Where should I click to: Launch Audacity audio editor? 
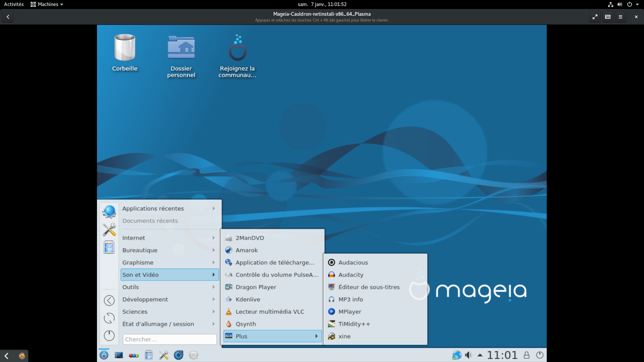pyautogui.click(x=375, y=275)
